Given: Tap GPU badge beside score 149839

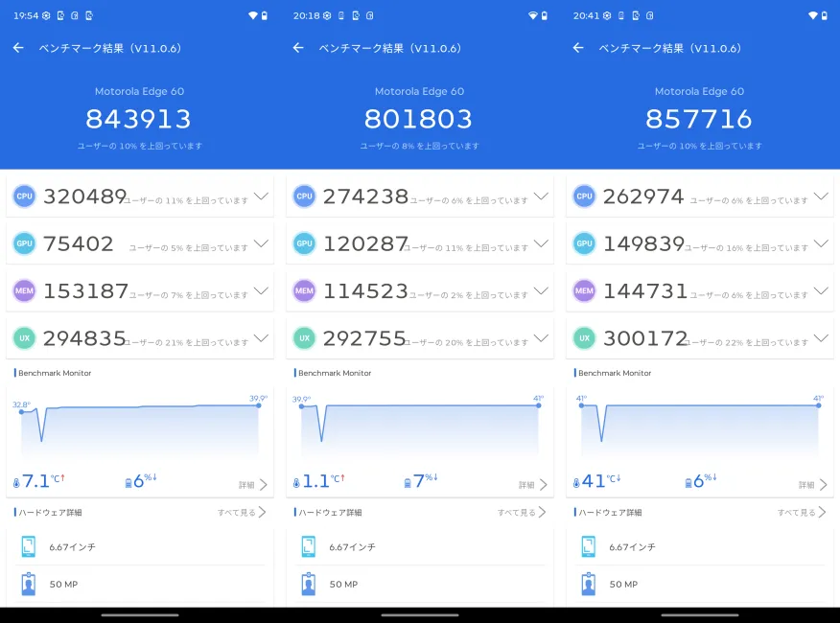Looking at the screenshot, I should (585, 243).
